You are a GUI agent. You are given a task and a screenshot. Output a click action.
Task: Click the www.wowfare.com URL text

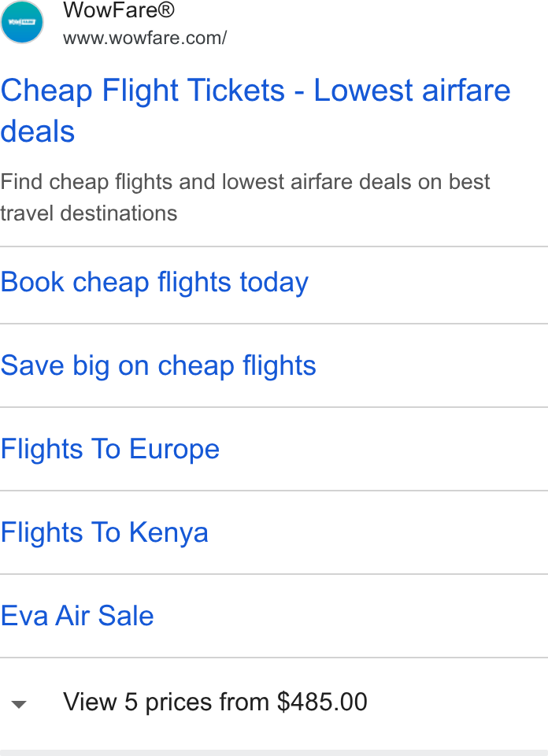pyautogui.click(x=145, y=38)
